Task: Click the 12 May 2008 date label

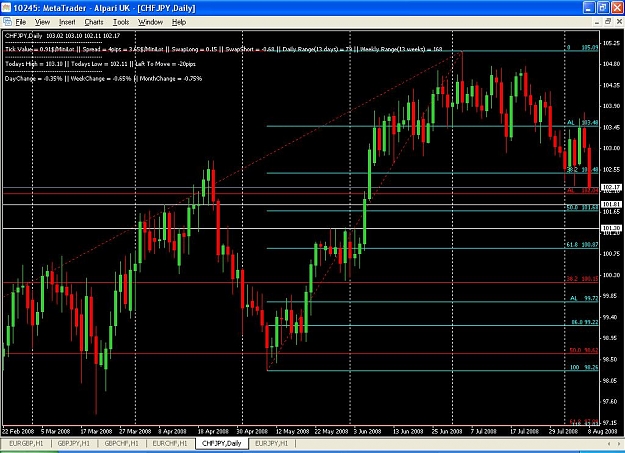Action: pos(292,431)
